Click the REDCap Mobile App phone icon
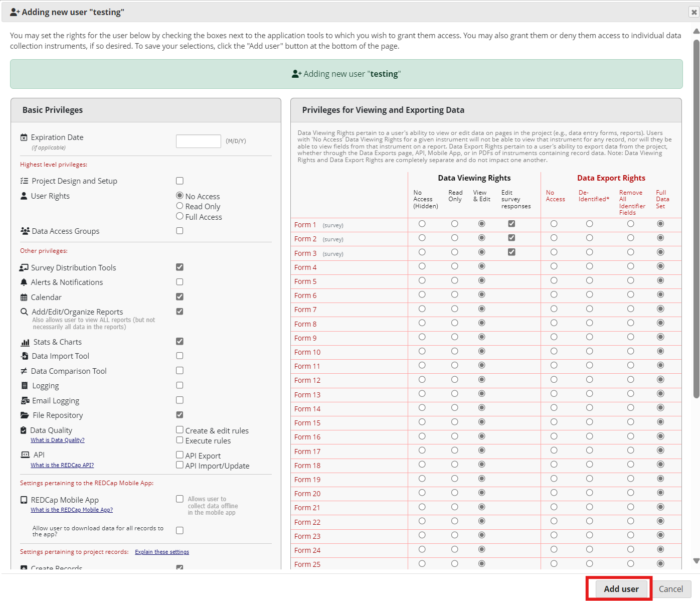Image resolution: width=700 pixels, height=601 pixels. point(24,500)
